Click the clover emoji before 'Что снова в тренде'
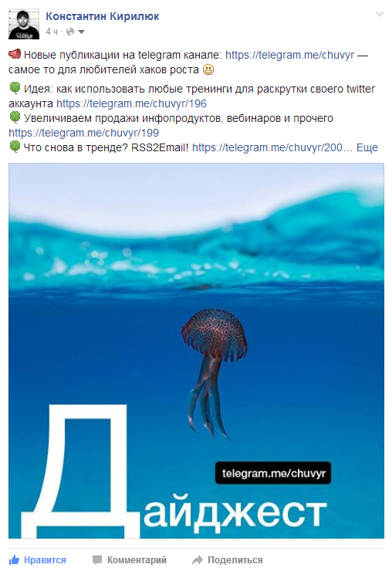 click(15, 147)
